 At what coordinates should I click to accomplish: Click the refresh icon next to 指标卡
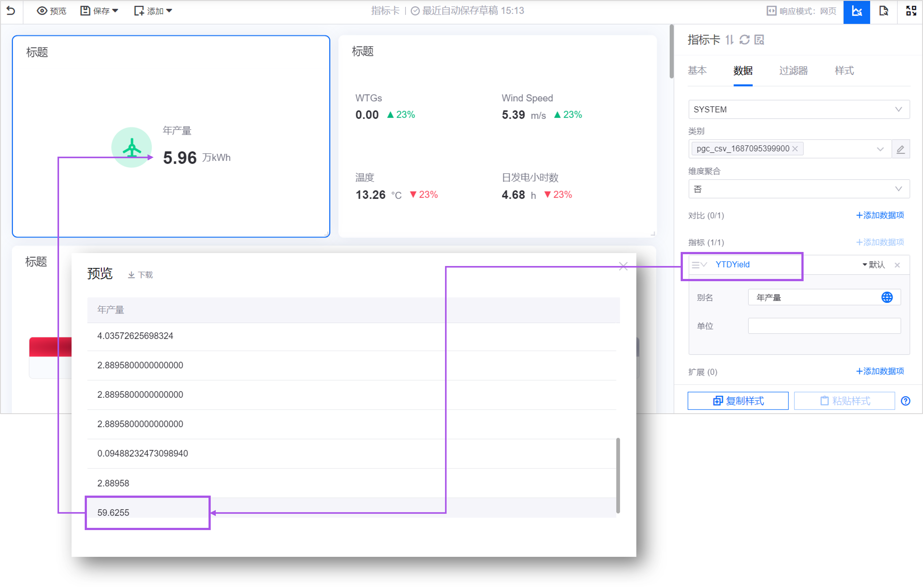tap(744, 40)
